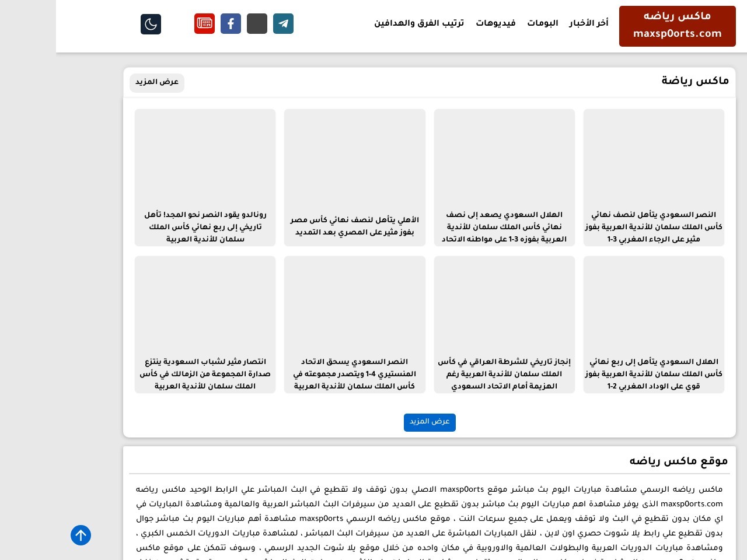Open article انتصار مثير لشباب السعودية
The width and height of the screenshot is (747, 560).
point(205,374)
